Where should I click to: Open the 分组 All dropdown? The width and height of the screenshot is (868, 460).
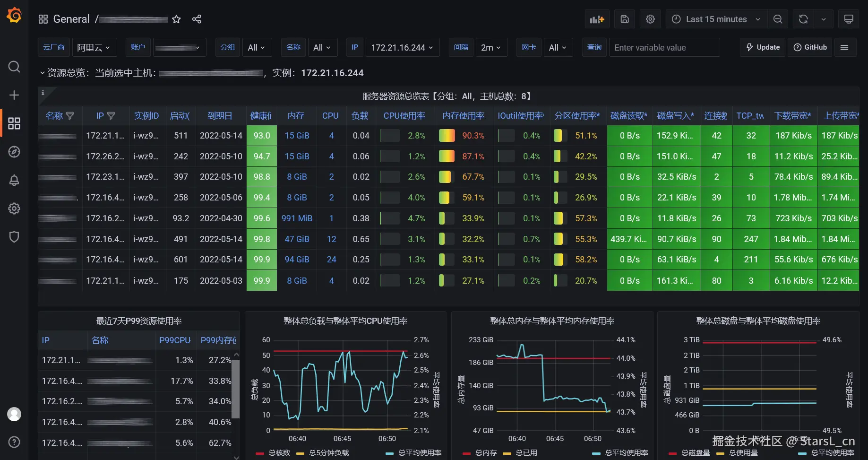click(x=257, y=47)
